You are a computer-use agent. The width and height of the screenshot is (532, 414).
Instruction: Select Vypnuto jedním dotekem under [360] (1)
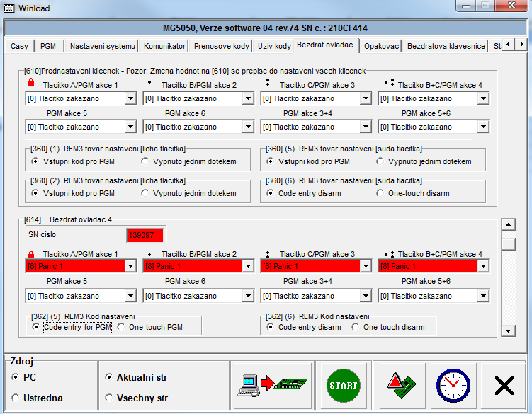tap(146, 161)
